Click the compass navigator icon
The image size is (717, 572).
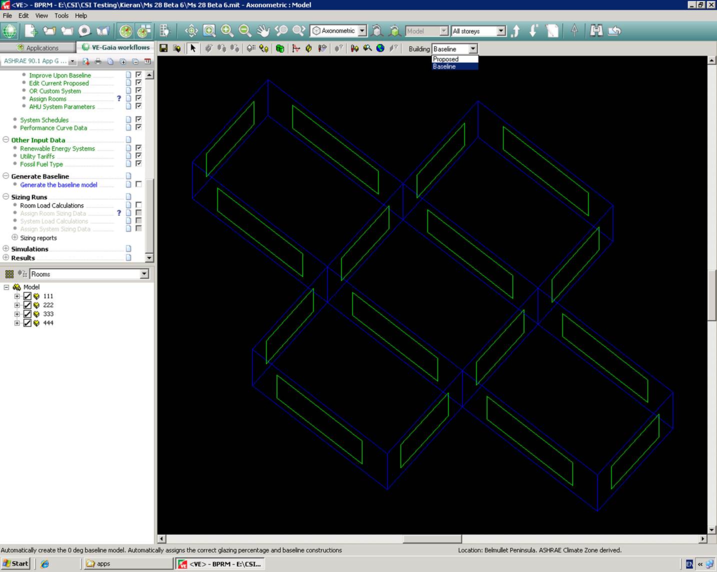tap(126, 31)
